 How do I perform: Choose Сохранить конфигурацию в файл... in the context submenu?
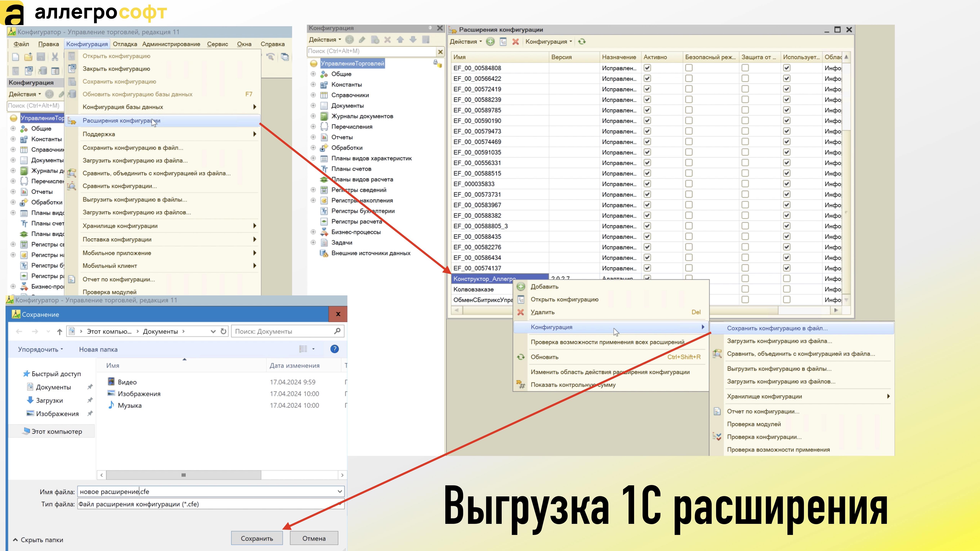tap(802, 328)
